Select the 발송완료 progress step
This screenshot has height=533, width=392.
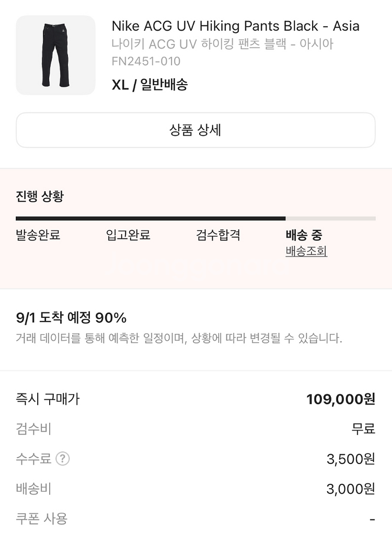[x=38, y=235]
